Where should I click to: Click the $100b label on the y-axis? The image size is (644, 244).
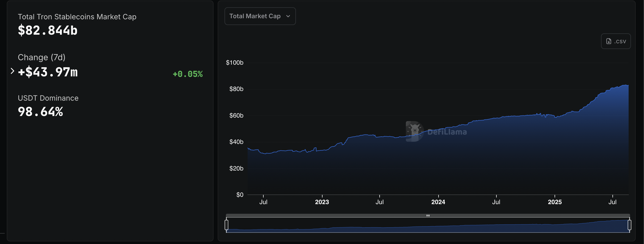(234, 63)
